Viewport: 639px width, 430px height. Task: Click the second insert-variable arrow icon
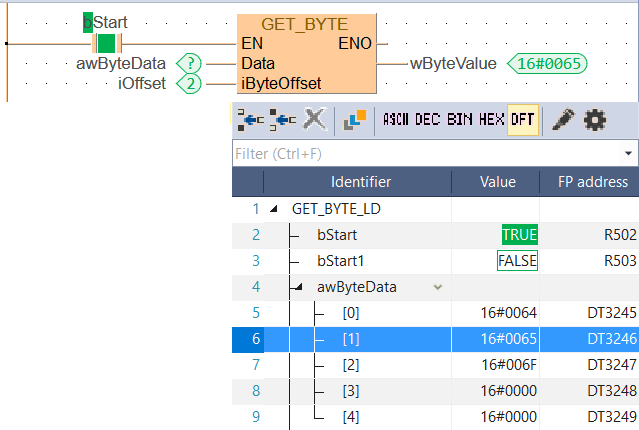[x=282, y=120]
